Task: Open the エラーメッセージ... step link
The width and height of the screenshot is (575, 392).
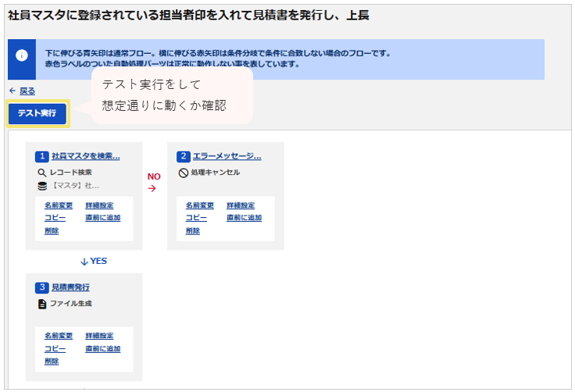Action: [227, 156]
